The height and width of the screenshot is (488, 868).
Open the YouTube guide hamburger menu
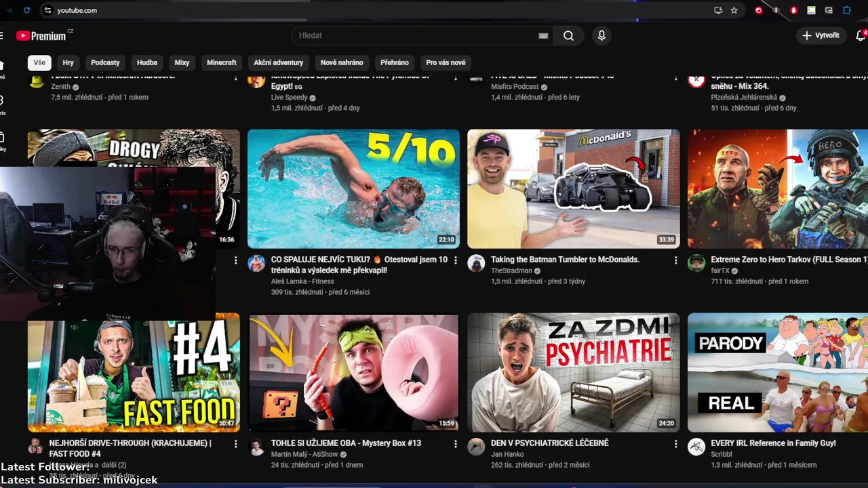[2, 35]
